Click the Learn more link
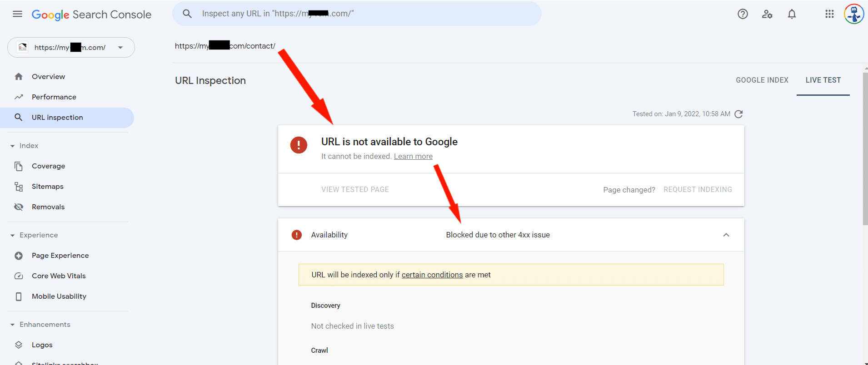Image resolution: width=868 pixels, height=365 pixels. 413,157
